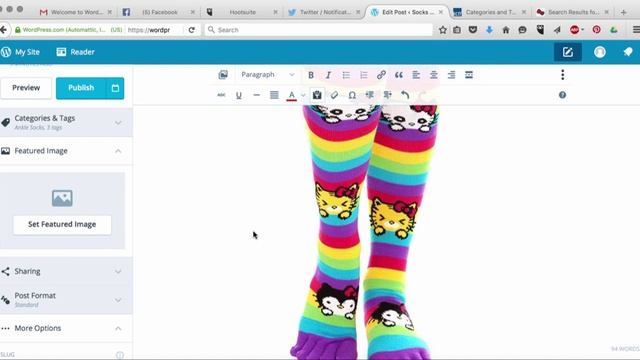Open WordPress notifications bell
The height and width of the screenshot is (360, 640).
pos(628,52)
